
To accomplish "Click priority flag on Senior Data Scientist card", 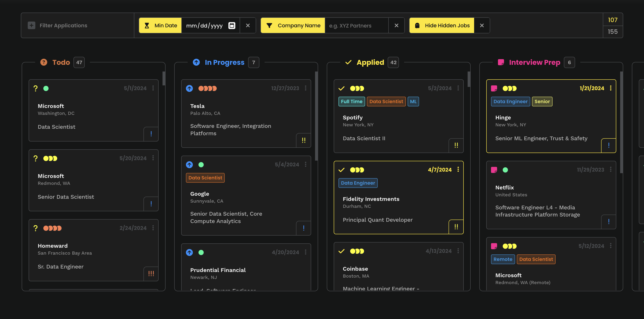I will pos(151,204).
